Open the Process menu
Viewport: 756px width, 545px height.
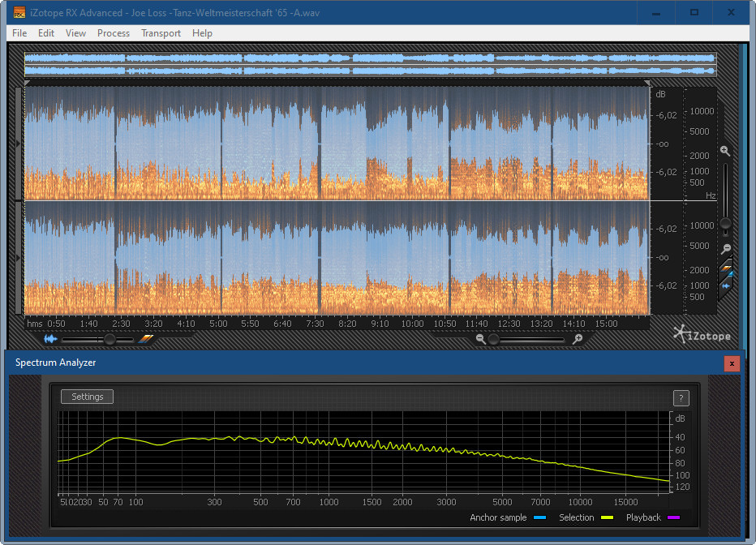[x=114, y=33]
